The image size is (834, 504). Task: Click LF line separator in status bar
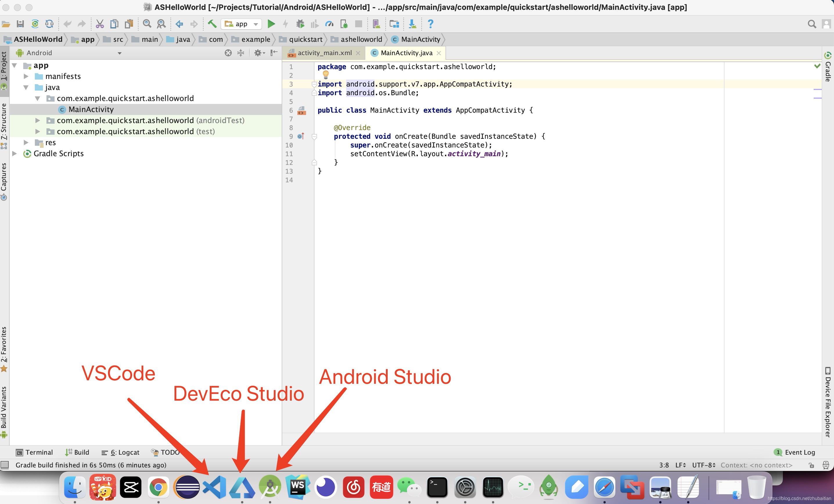681,465
